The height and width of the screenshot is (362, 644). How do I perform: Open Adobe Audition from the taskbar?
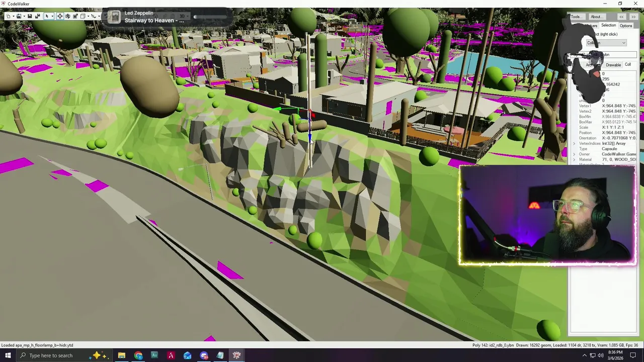154,355
